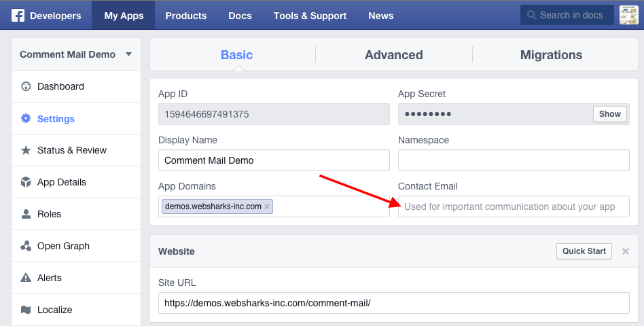This screenshot has width=644, height=326.
Task: Click the Quick Start button
Action: click(584, 251)
